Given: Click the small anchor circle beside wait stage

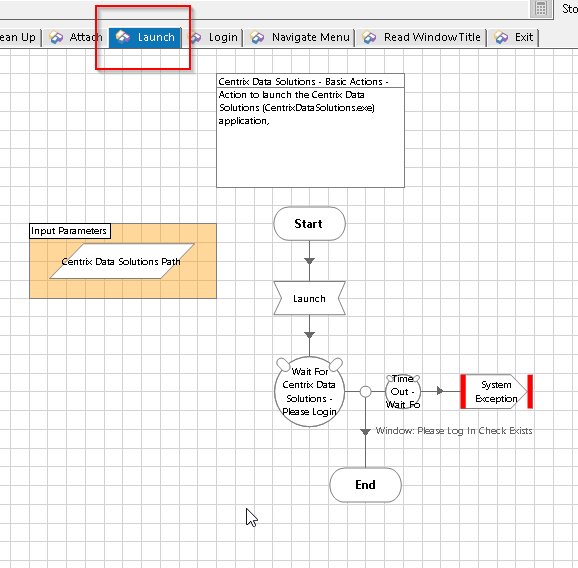Looking at the screenshot, I should tap(365, 391).
